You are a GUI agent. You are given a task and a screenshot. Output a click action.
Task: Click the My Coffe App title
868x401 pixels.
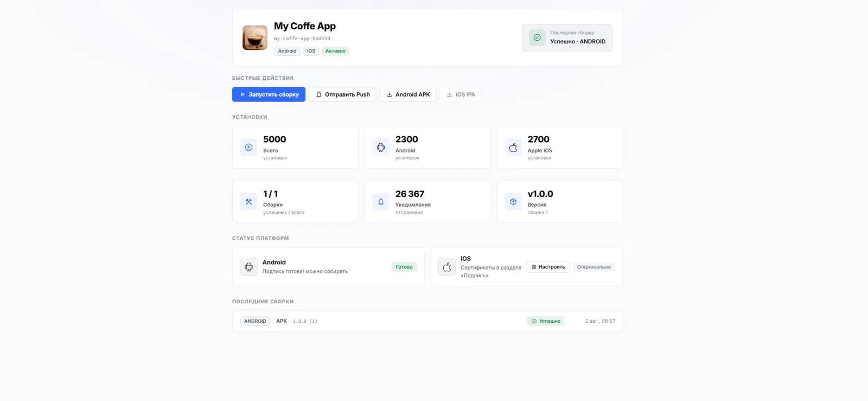[305, 26]
